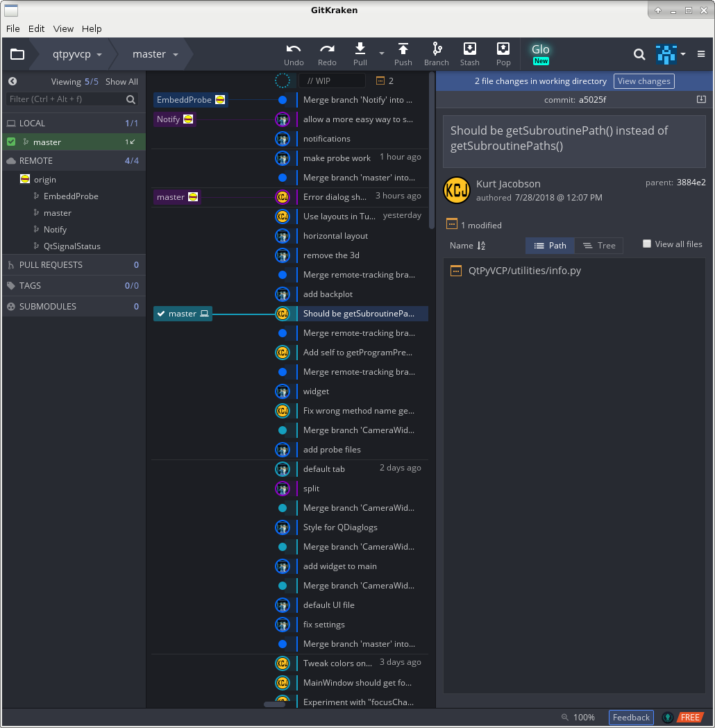Click commit node for 'split'
Screen dimensions: 715x728
283,489
